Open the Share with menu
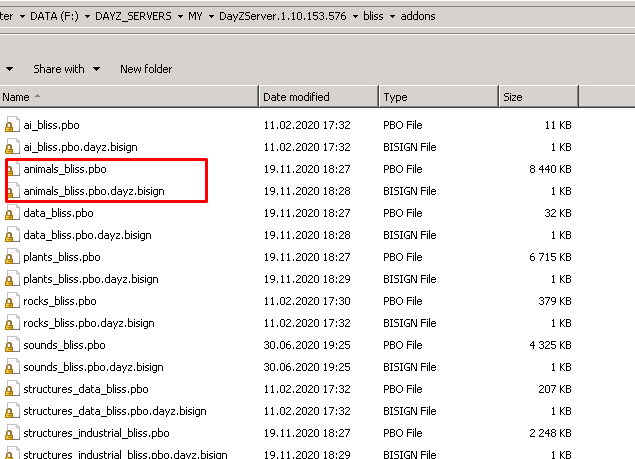The height and width of the screenshot is (459, 635). click(59, 69)
